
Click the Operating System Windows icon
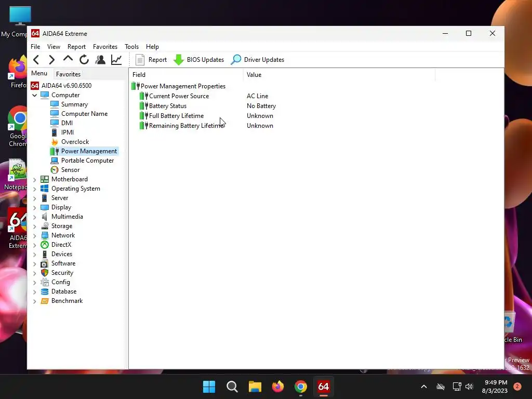45,188
